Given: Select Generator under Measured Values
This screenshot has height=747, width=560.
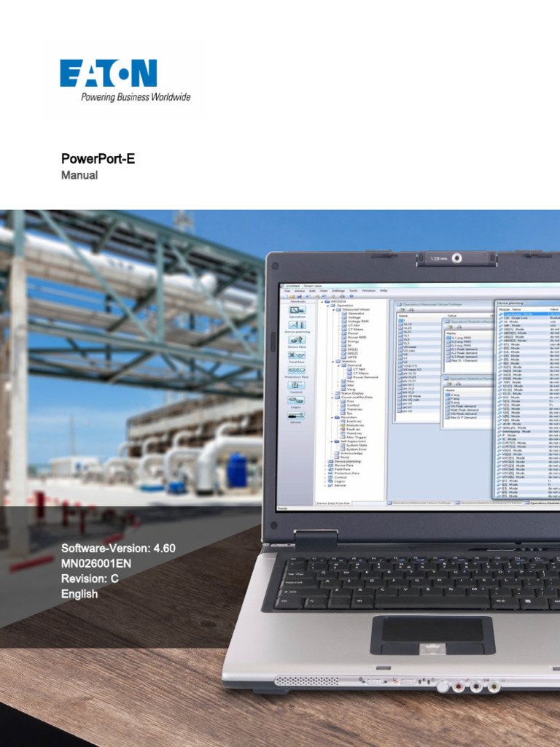Looking at the screenshot, I should coord(356,314).
